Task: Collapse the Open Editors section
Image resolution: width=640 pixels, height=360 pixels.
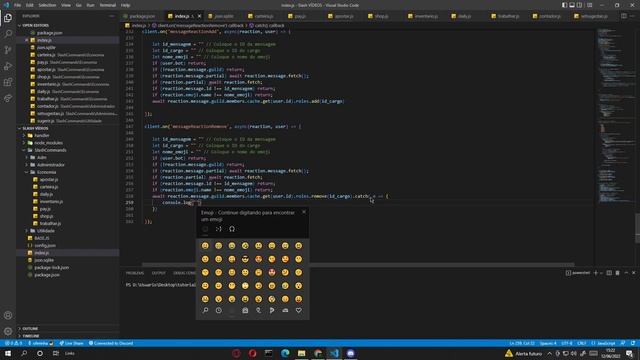Action: pos(36,25)
